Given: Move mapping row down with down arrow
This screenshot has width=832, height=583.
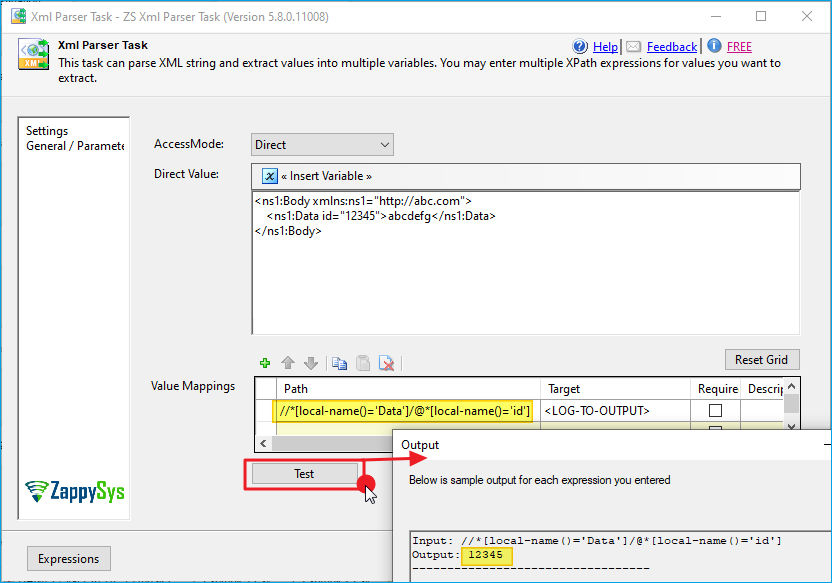Looking at the screenshot, I should point(310,363).
